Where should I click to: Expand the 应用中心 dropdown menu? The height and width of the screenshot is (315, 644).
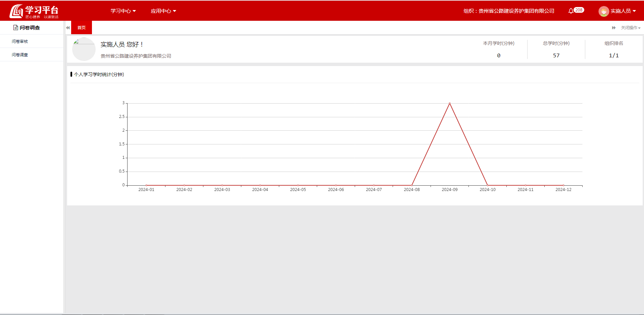[163, 11]
